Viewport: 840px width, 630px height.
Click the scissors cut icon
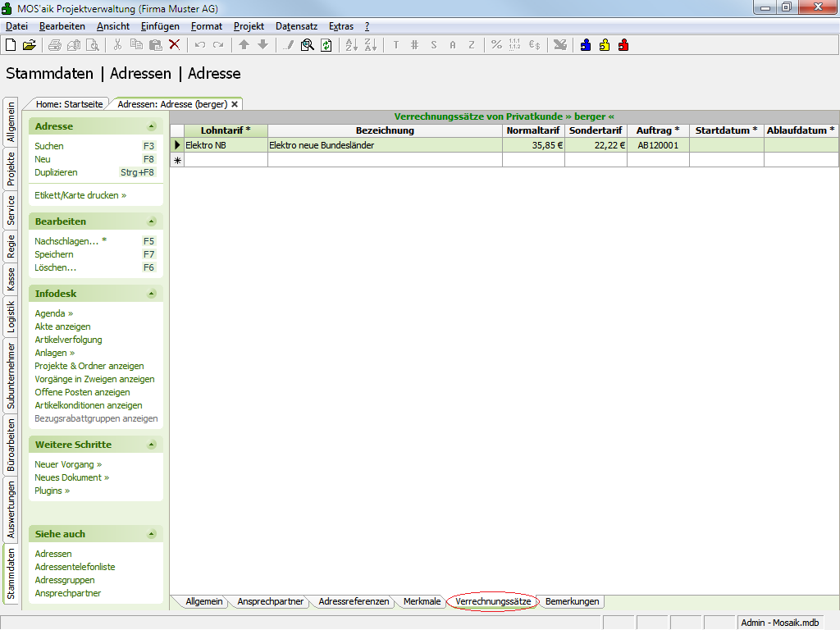coord(118,45)
